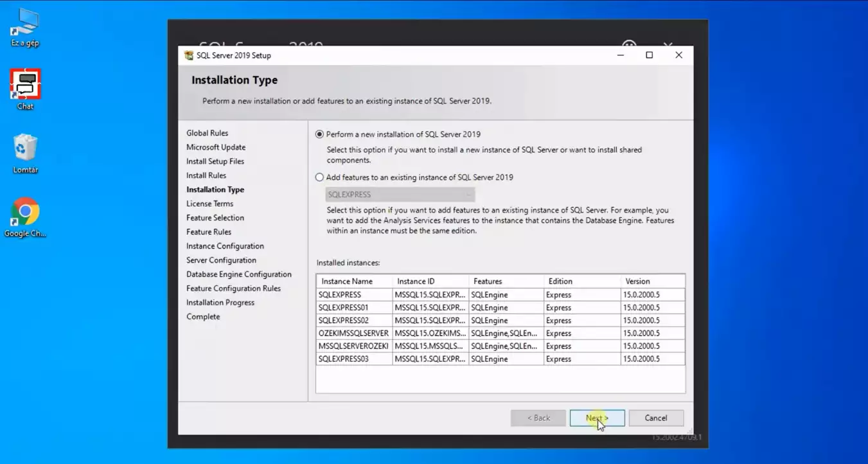Select Feature Configuration Rules in the sidebar
Viewport: 868px width, 464px height.
[x=233, y=289]
